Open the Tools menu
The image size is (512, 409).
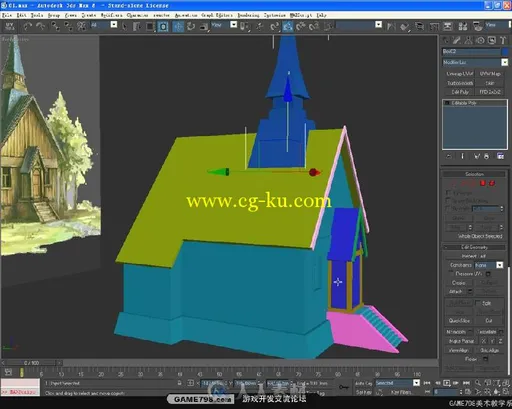point(37,15)
